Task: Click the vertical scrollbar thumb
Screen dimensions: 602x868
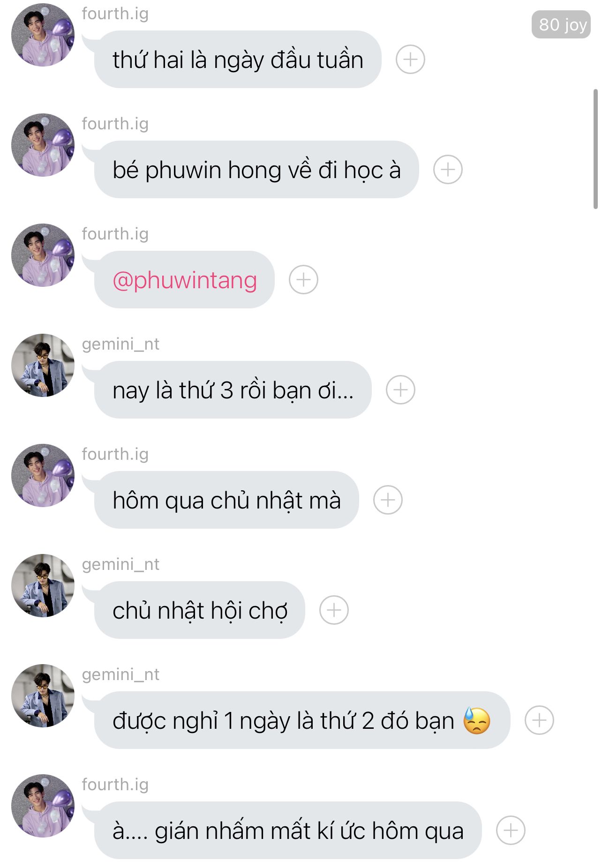Action: click(595, 149)
